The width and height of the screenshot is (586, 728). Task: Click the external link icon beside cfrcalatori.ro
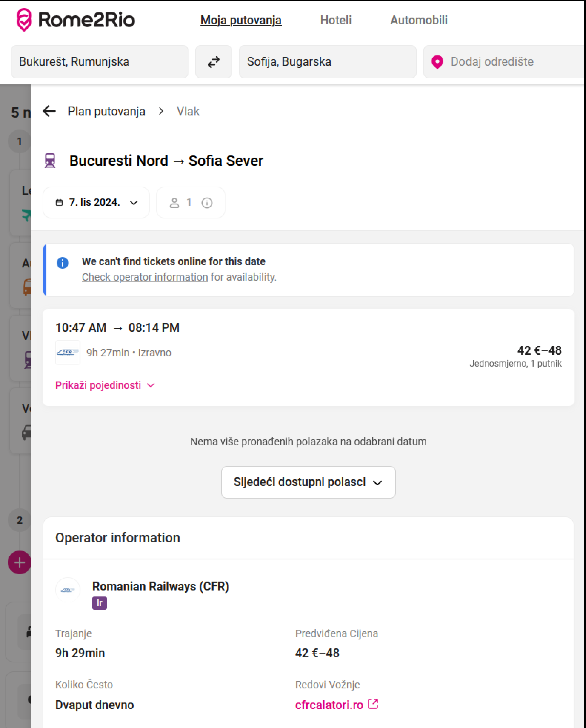point(373,704)
